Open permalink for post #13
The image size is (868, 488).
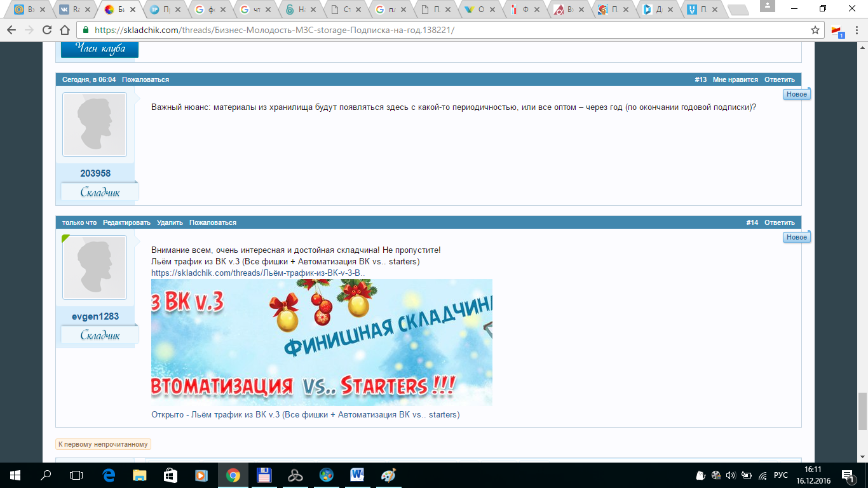[701, 79]
